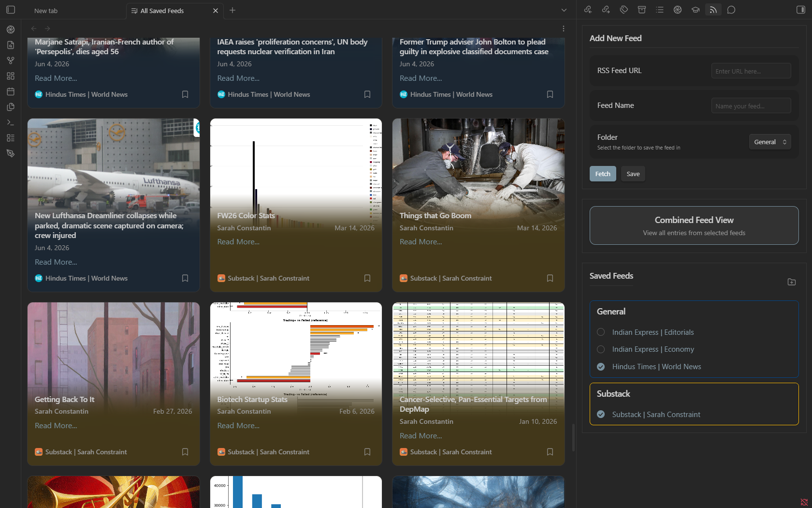Click the Save button
Viewport: 812px width, 508px height.
coord(633,174)
